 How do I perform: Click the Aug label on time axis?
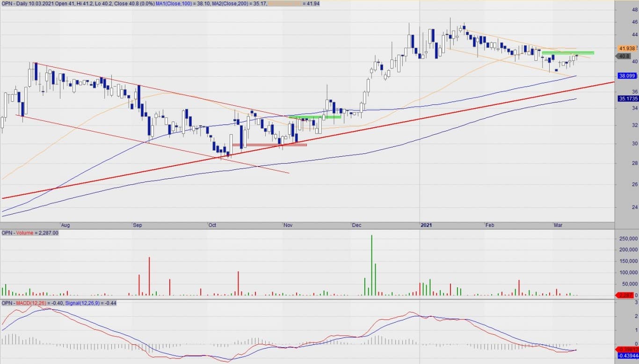(65, 226)
